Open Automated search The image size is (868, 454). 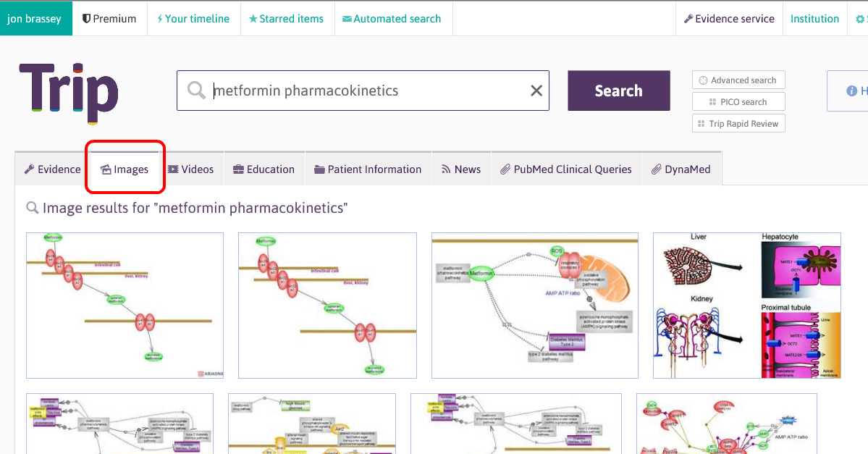[x=392, y=19]
